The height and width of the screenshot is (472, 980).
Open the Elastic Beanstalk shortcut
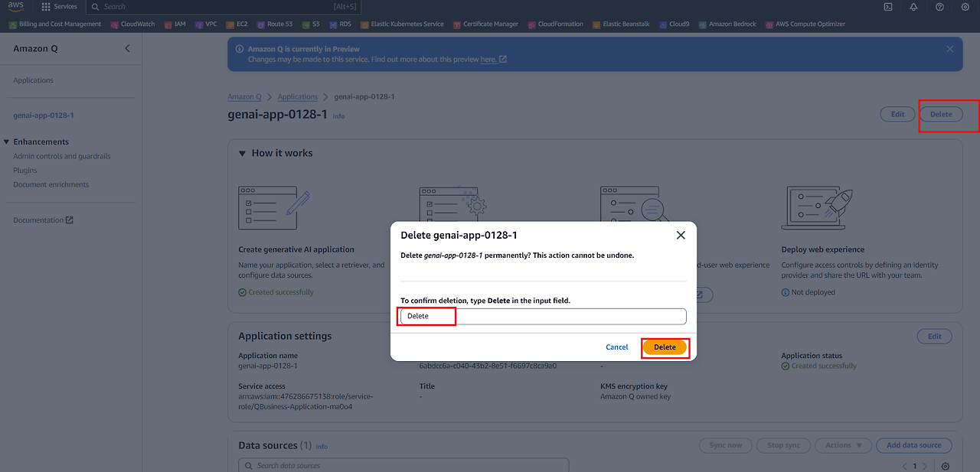click(x=620, y=24)
